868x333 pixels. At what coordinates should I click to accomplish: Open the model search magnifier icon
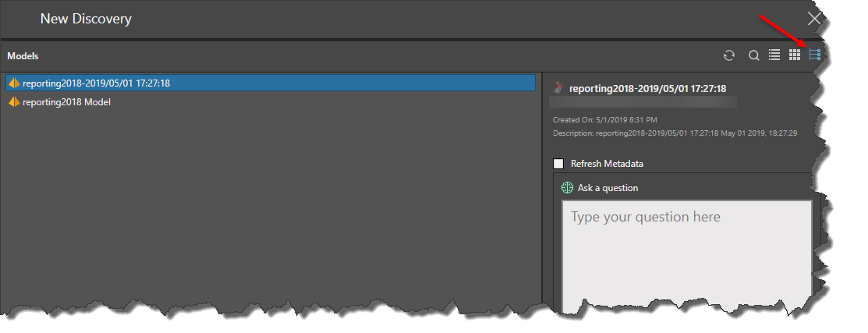(754, 55)
